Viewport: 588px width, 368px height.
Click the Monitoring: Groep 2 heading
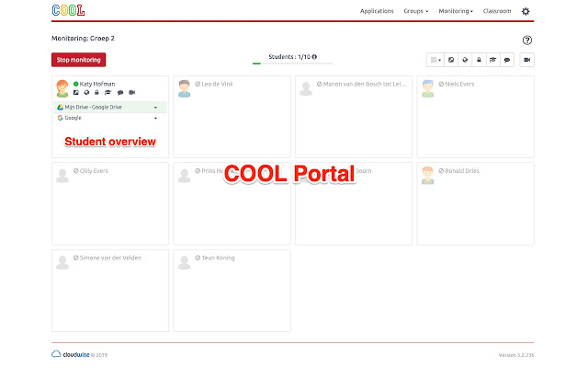[83, 39]
